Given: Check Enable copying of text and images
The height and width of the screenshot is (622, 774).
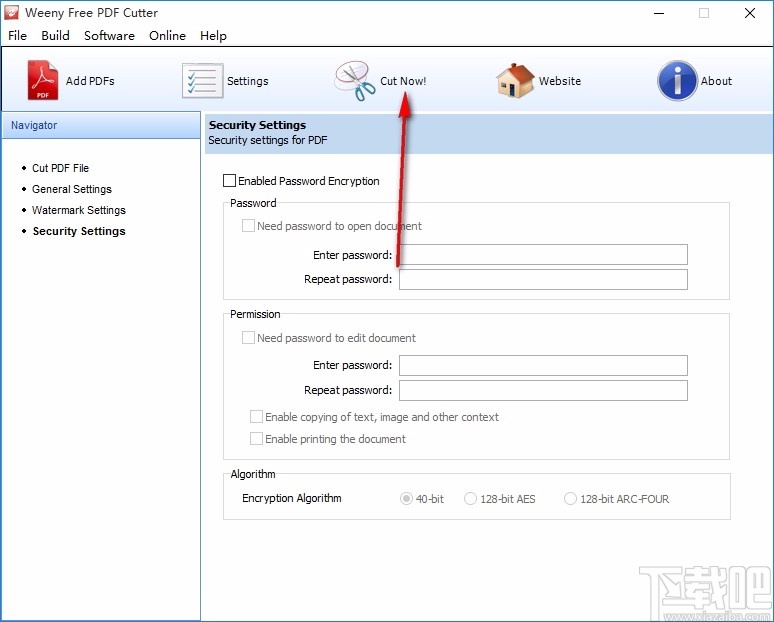Looking at the screenshot, I should coord(256,417).
